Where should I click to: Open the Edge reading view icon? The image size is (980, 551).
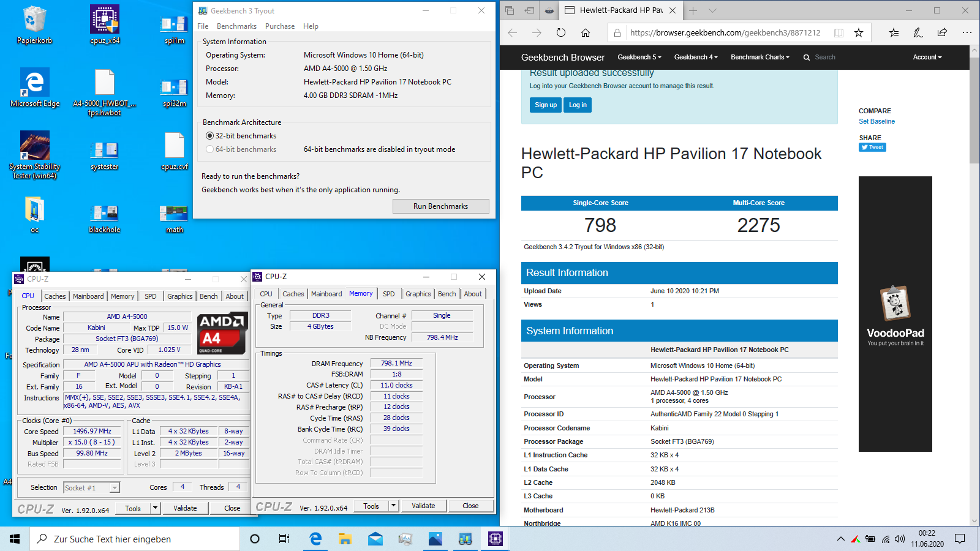839,33
